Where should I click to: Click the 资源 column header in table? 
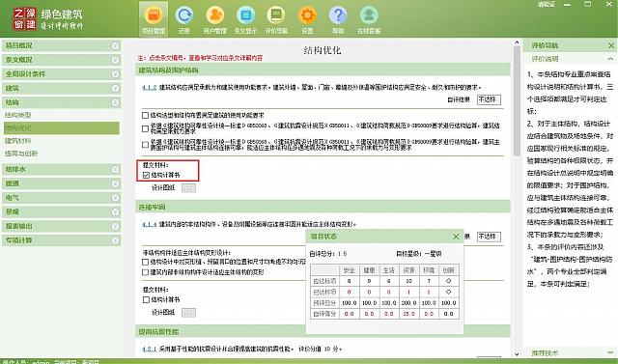408,270
